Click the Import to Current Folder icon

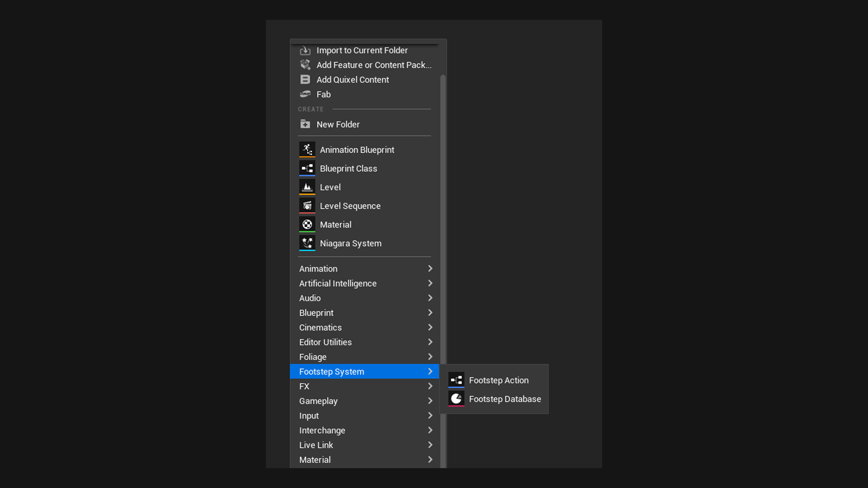tap(305, 51)
